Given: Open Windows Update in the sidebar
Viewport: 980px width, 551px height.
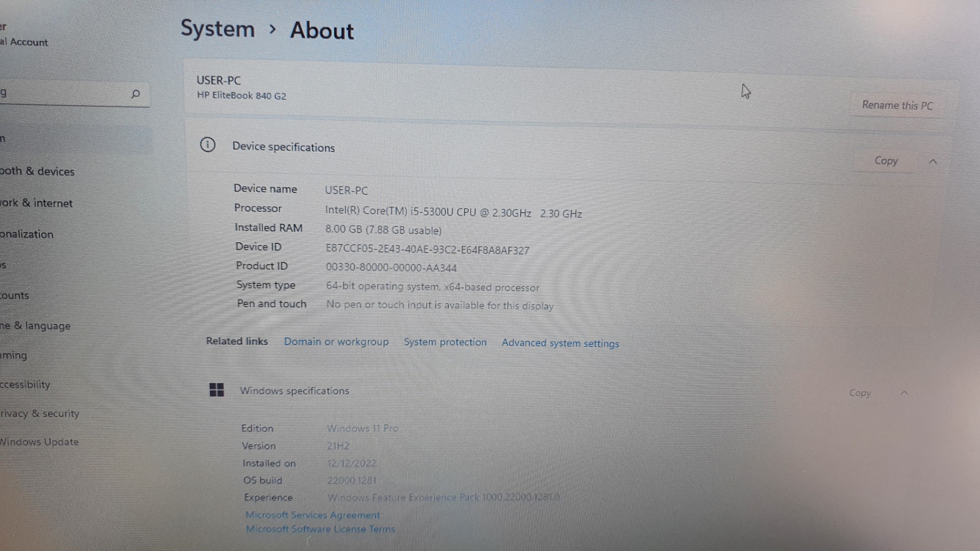Looking at the screenshot, I should [39, 442].
